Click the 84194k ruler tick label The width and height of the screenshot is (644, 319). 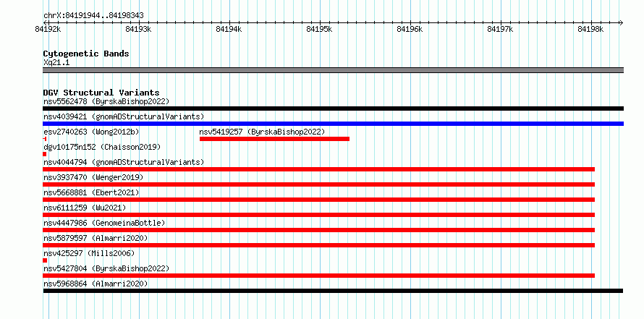229,29
